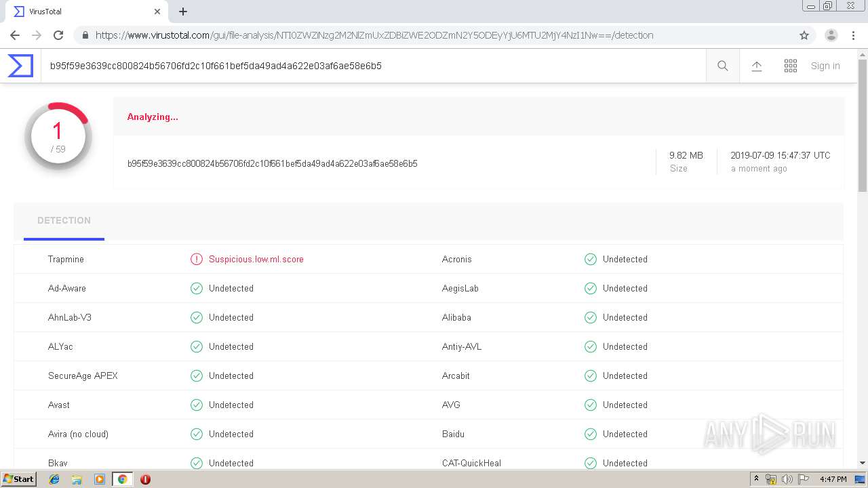Show hidden system tray icons

point(757,479)
